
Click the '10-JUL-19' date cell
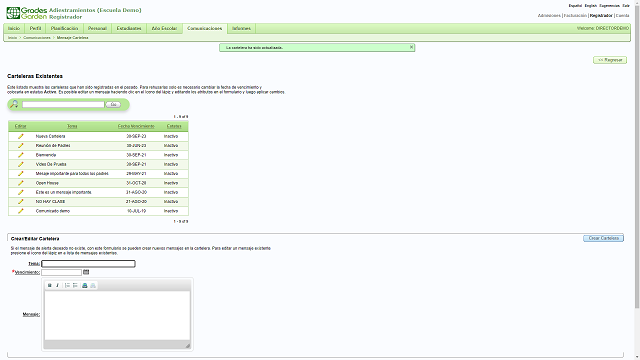pos(136,211)
